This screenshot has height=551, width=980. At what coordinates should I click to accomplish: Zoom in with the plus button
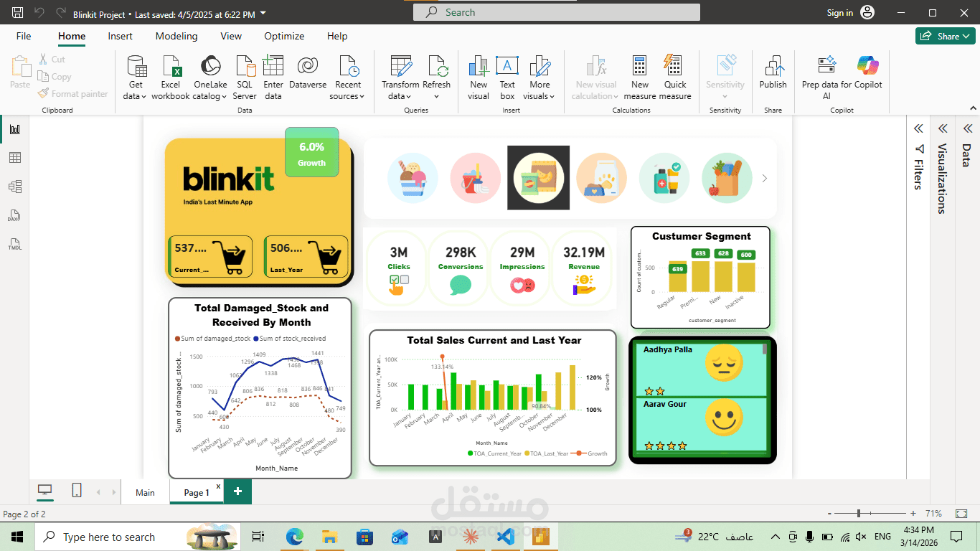913,514
